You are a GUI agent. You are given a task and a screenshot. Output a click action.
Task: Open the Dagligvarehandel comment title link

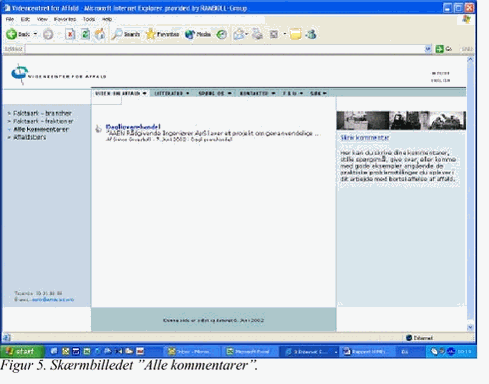point(133,127)
